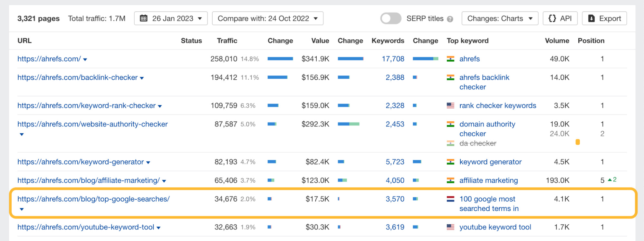The width and height of the screenshot is (644, 241).
Task: Sort by the Value column header
Action: (320, 41)
